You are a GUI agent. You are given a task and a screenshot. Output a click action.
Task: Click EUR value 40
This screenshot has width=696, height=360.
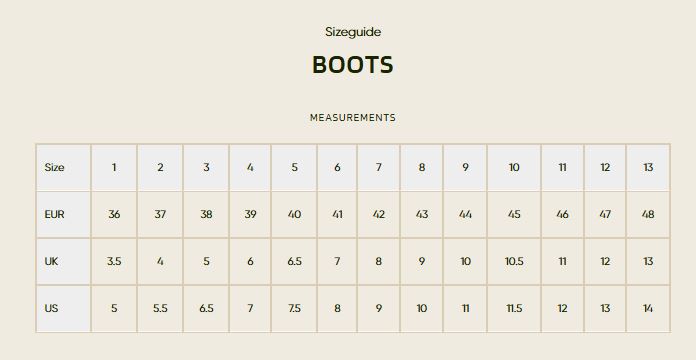coord(294,214)
